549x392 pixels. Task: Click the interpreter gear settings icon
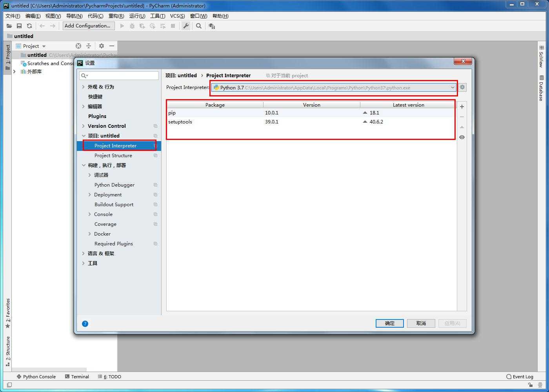coord(462,87)
